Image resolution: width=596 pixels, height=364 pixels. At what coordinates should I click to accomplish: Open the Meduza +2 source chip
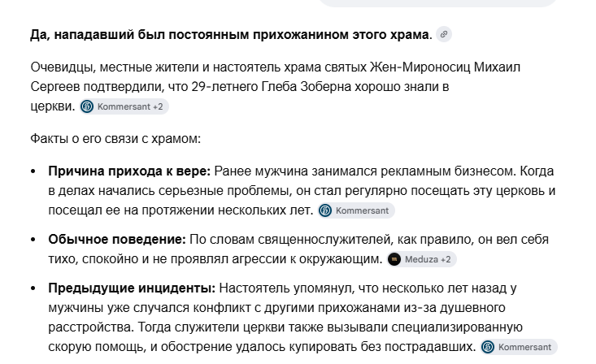coord(421,259)
